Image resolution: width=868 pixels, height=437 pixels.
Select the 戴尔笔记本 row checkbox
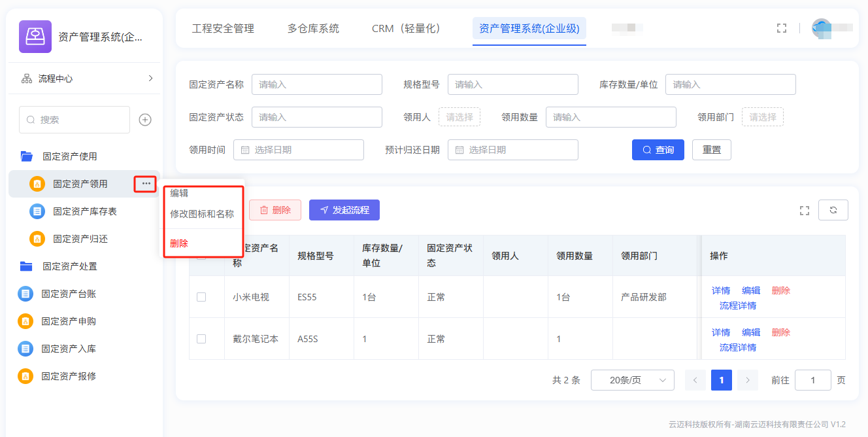click(x=201, y=339)
